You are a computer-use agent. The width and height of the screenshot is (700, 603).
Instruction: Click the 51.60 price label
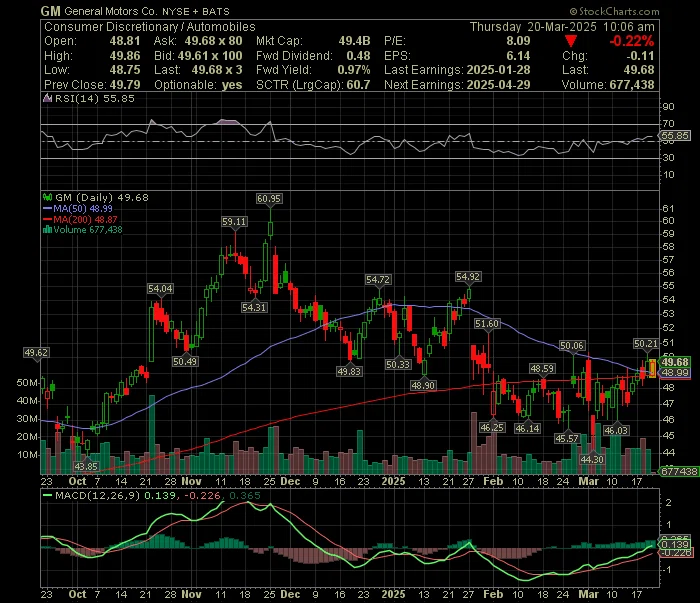[487, 324]
